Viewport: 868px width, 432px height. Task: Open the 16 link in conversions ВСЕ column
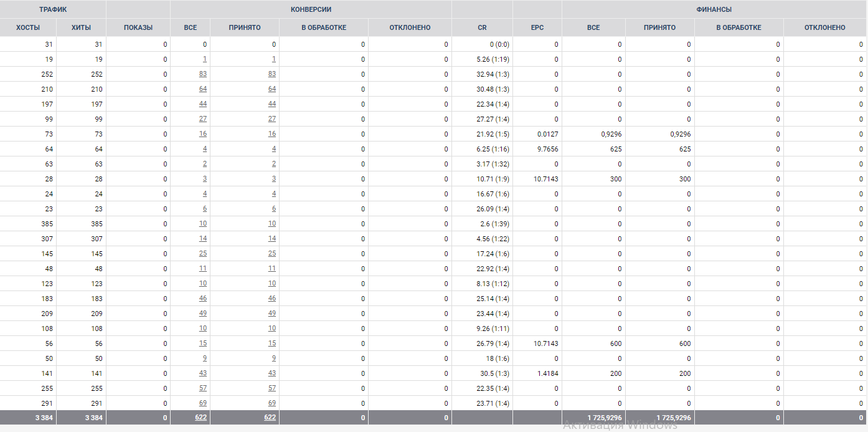203,134
